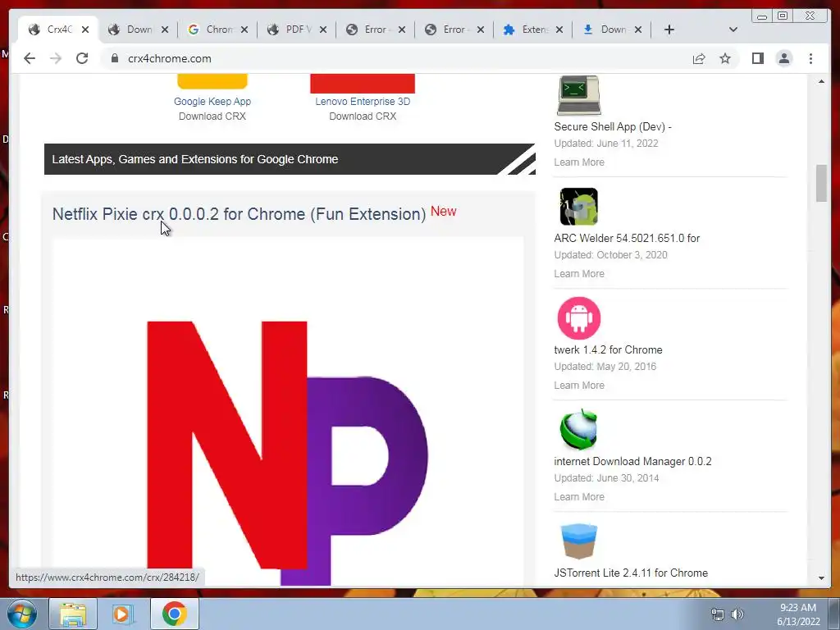Click the vertical scrollbar thumb
This screenshot has height=630, width=840.
pos(821,184)
